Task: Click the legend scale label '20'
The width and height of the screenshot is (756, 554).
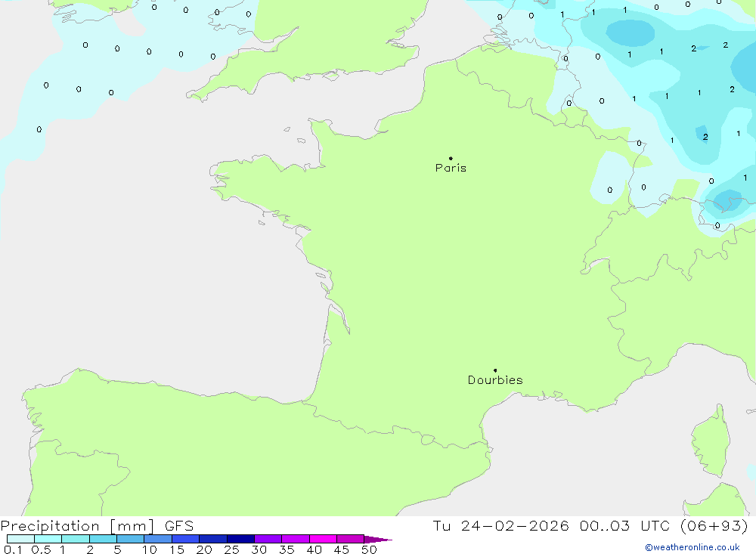Action: 204,549
